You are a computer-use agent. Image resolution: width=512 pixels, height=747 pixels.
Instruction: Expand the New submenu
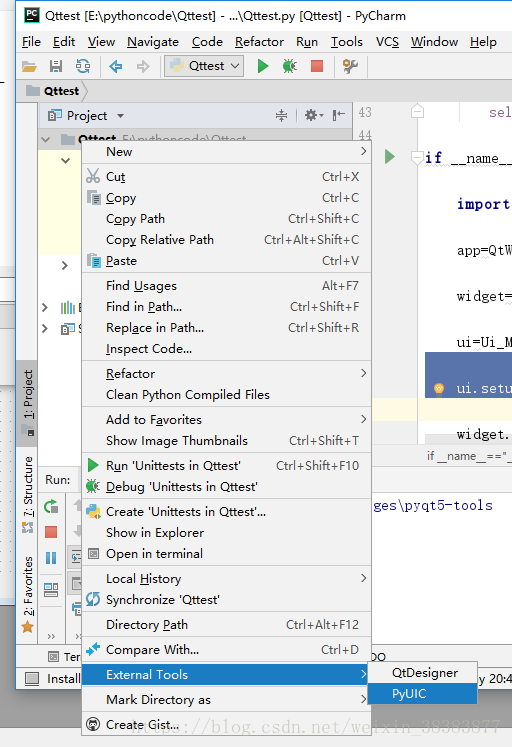(226, 152)
